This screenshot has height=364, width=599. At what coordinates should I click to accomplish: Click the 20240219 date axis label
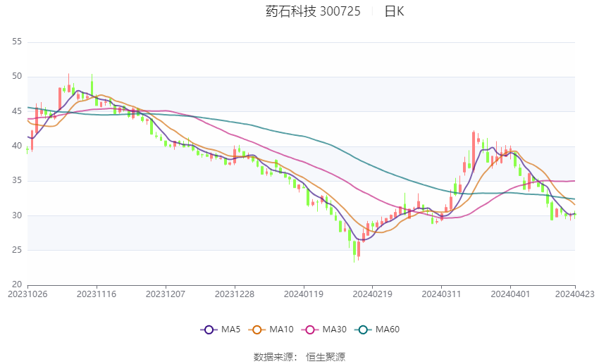[x=373, y=294]
